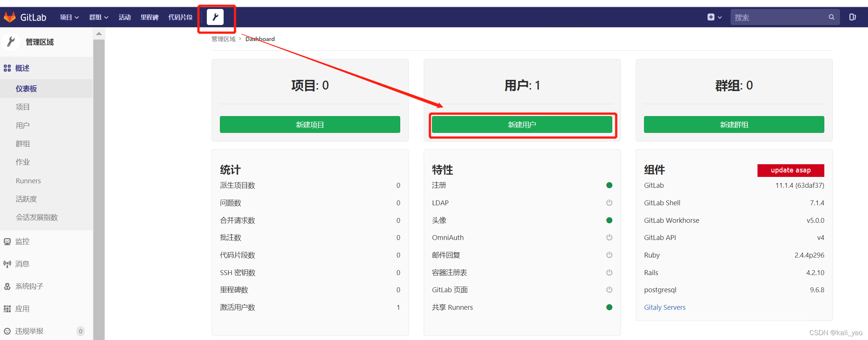
Task: Click the red update asap badge
Action: point(791,170)
